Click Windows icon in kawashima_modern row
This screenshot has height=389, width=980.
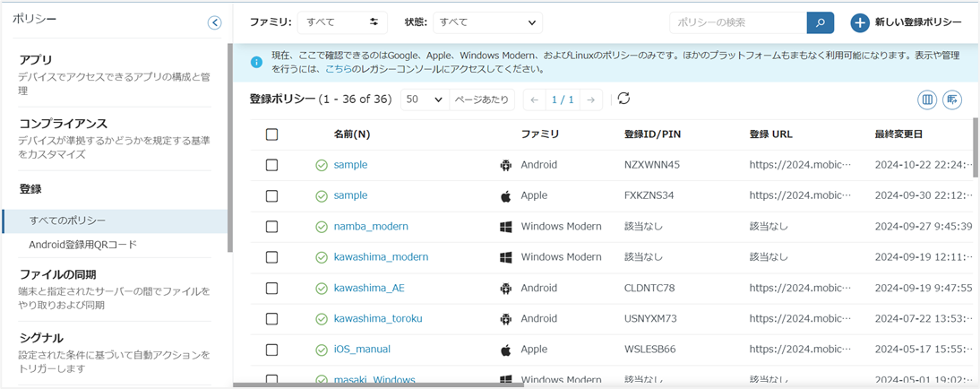pos(505,257)
